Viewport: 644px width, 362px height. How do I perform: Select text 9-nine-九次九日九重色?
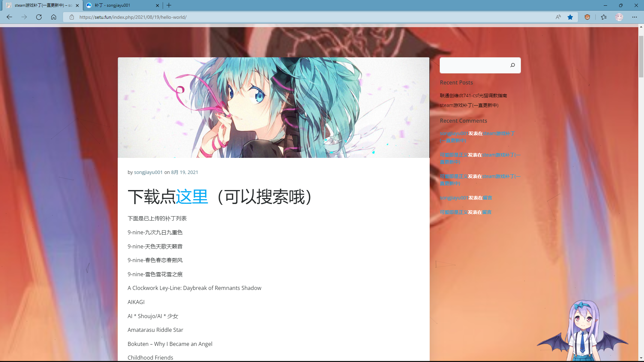point(155,232)
